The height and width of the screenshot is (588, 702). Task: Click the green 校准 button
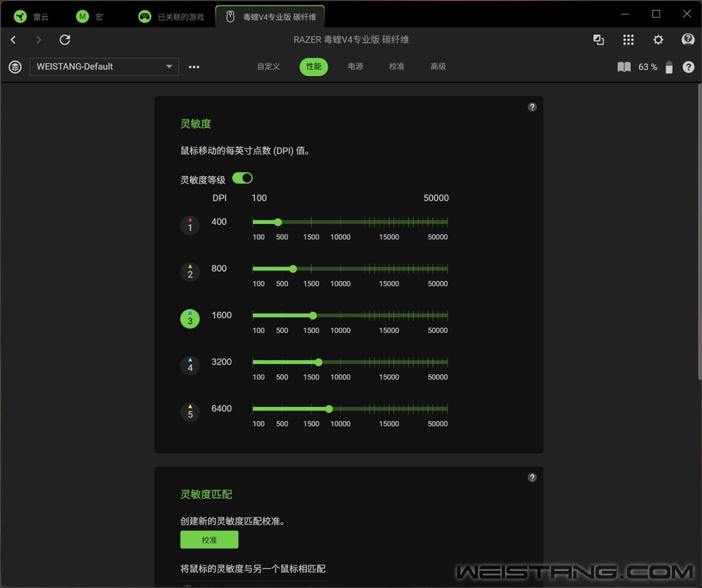[x=209, y=539]
